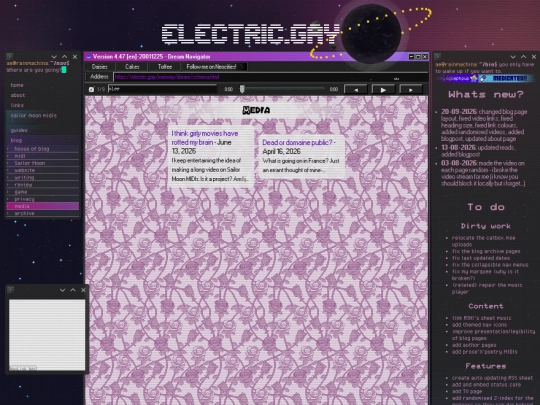540x405 pixels.
Task: Expand the writing blog category
Action: (x=43, y=177)
